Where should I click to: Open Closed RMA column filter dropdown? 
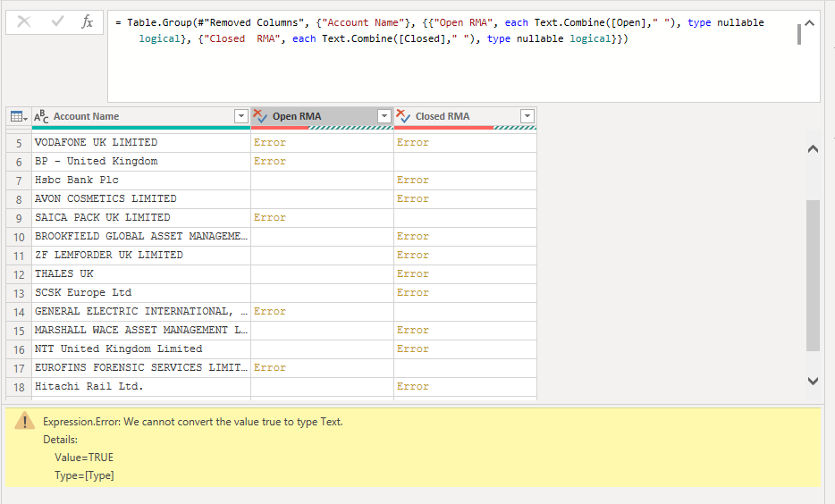pyautogui.click(x=527, y=116)
